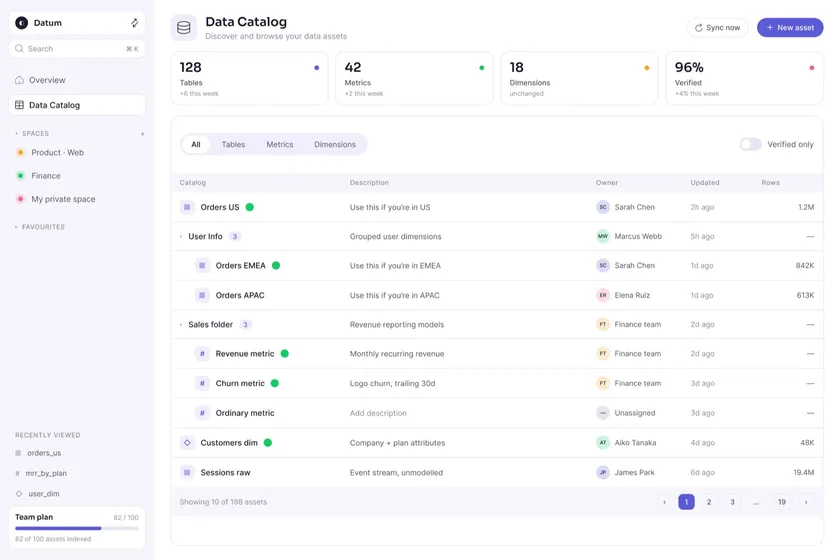
Task: Click the Sync now button
Action: pyautogui.click(x=717, y=28)
